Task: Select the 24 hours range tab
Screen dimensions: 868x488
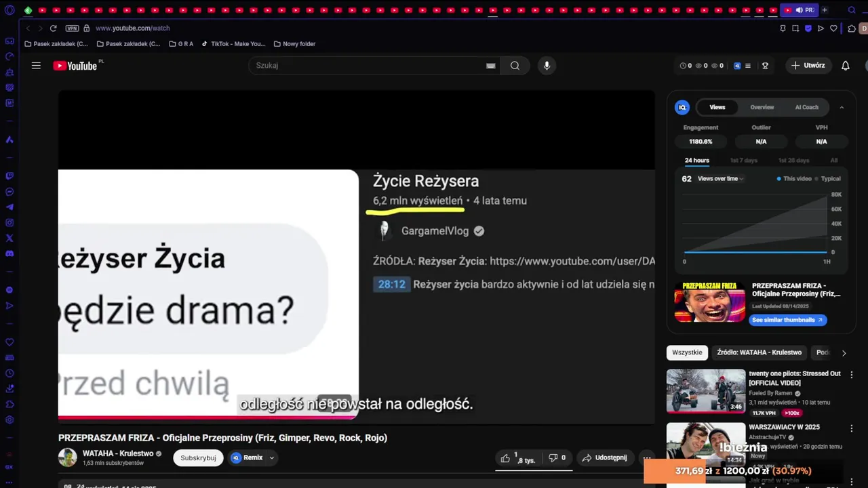Action: tap(697, 161)
